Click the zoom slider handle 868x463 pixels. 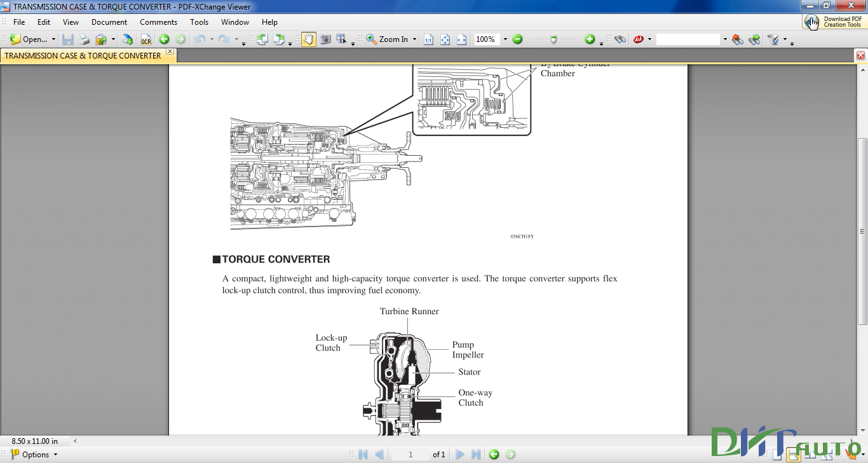click(x=553, y=39)
